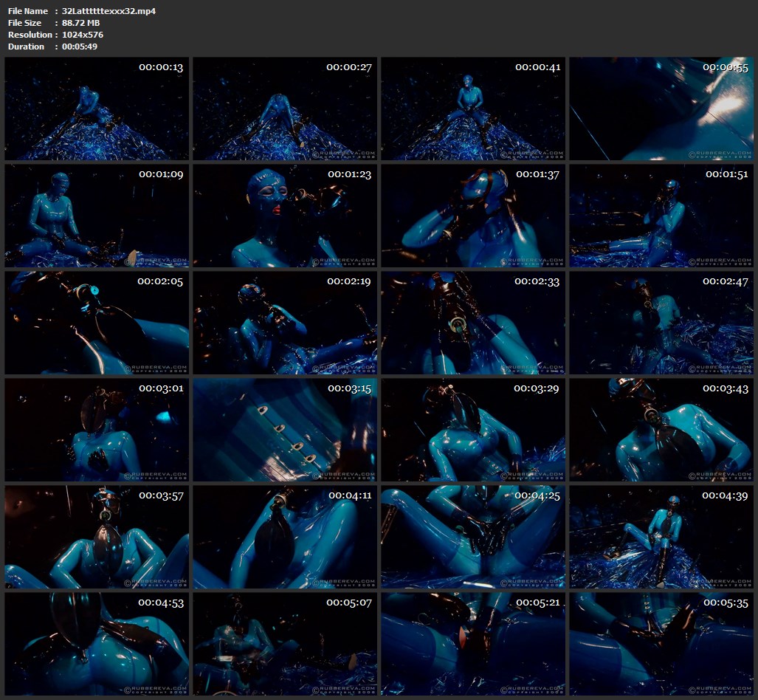This screenshot has height=700, width=758.
Task: Click the thumbnail stamped 00:02:05
Action: pyautogui.click(x=97, y=323)
